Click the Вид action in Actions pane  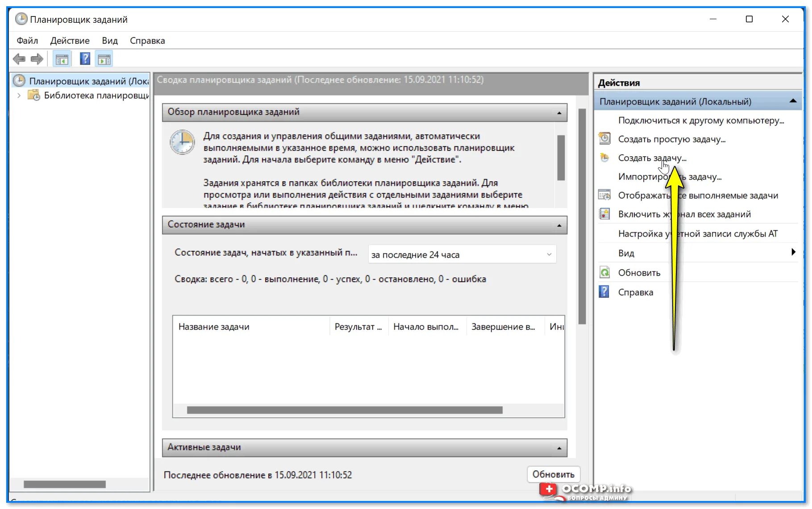click(x=626, y=253)
